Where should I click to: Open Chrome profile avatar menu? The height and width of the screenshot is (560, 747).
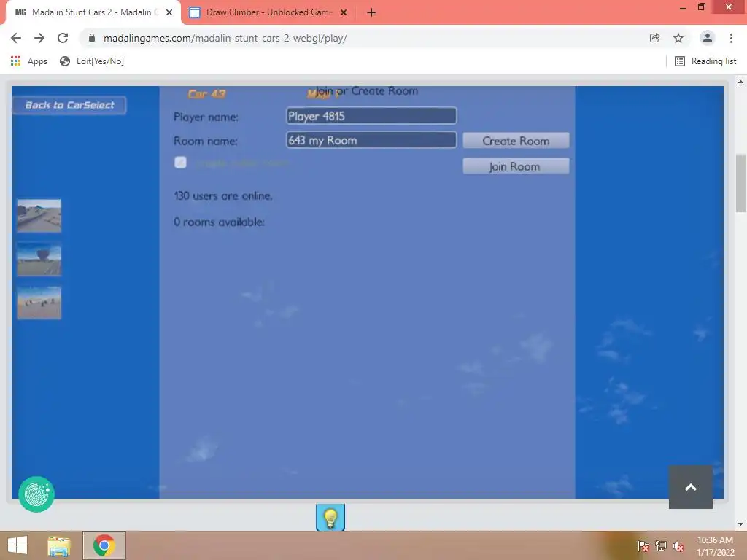[708, 38]
